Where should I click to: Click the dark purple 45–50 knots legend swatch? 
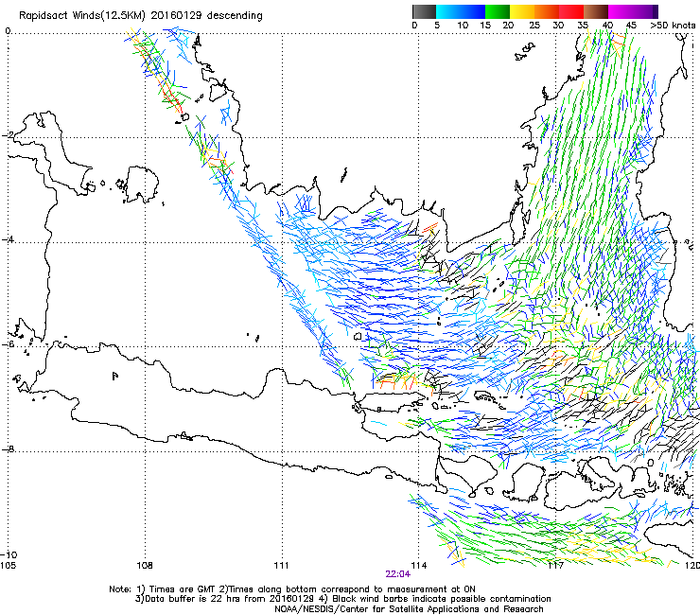645,11
